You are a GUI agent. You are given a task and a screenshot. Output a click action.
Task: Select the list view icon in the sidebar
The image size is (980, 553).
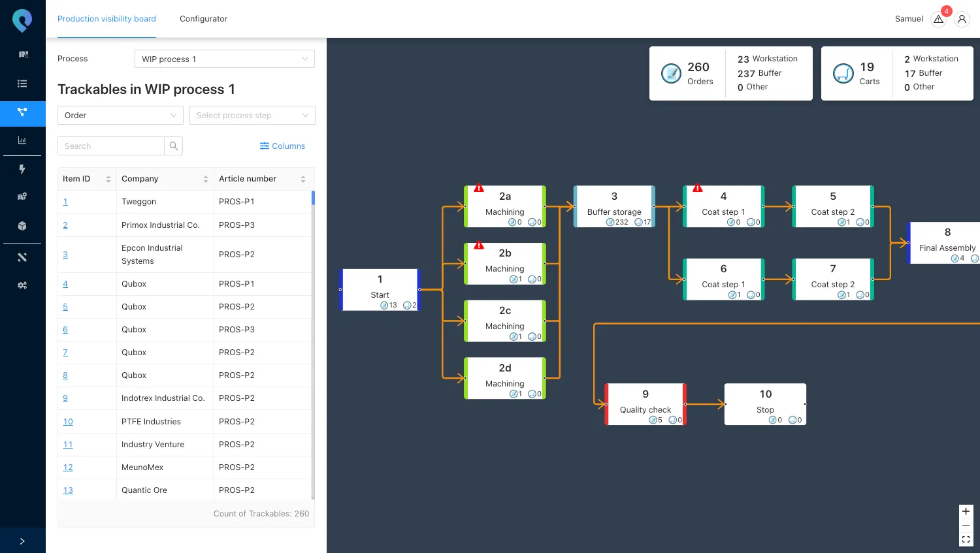[x=23, y=84]
